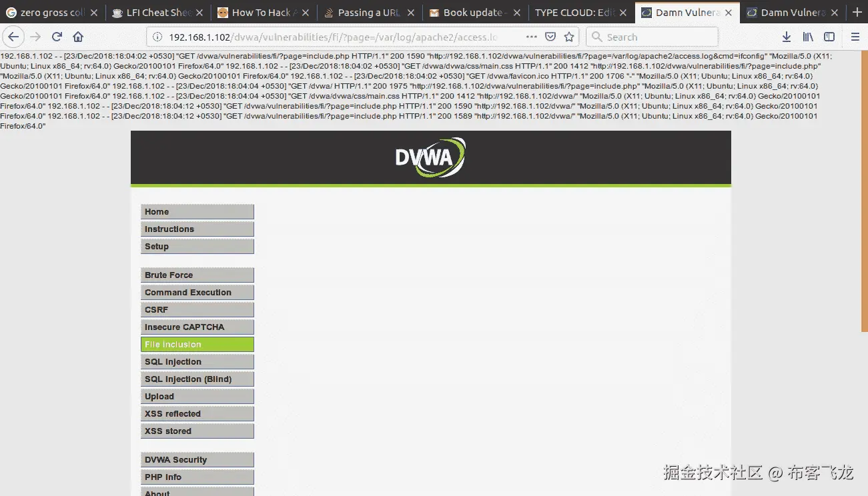Go back to the previous page
The width and height of the screenshot is (868, 496).
click(13, 37)
